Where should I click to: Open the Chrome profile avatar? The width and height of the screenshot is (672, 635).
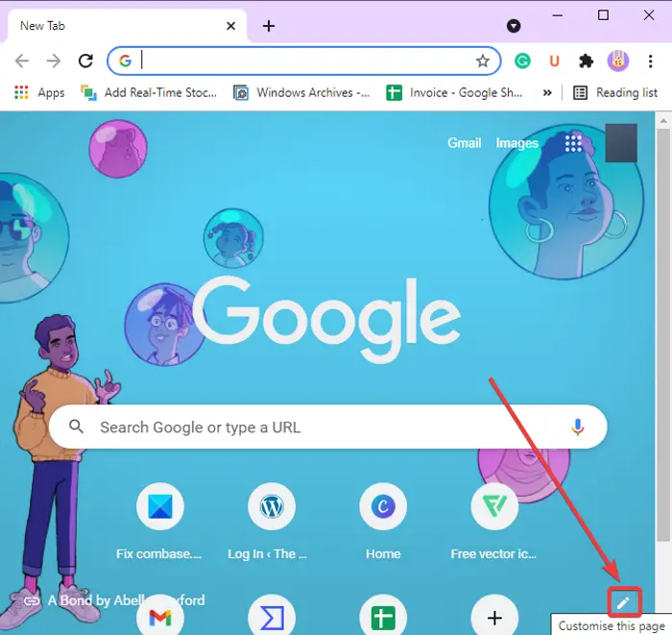618,61
